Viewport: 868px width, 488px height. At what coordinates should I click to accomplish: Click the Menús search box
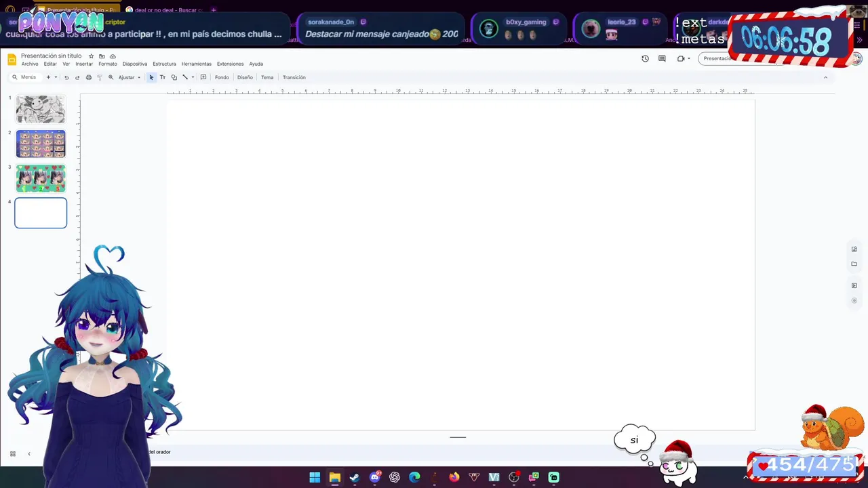pos(24,77)
